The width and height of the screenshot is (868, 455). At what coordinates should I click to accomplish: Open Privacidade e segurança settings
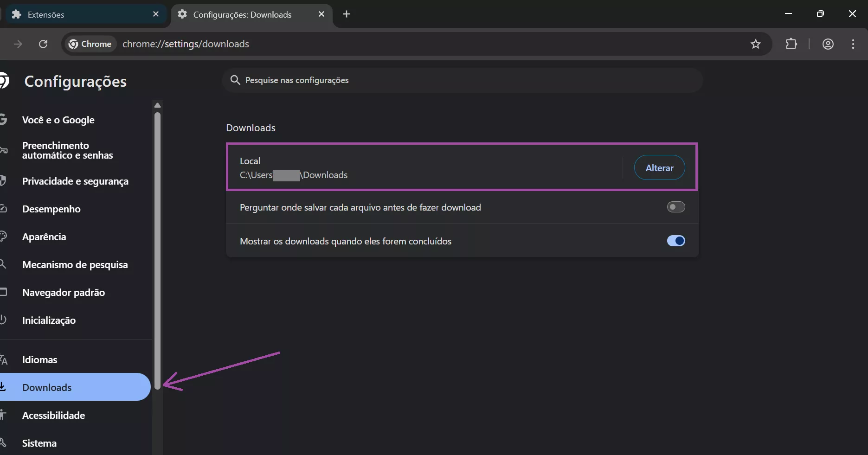tap(75, 181)
